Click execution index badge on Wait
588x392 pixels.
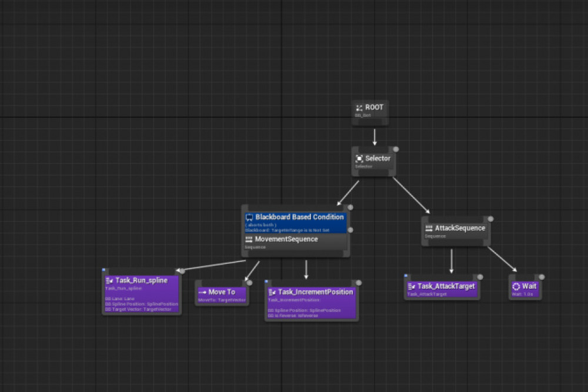click(542, 277)
